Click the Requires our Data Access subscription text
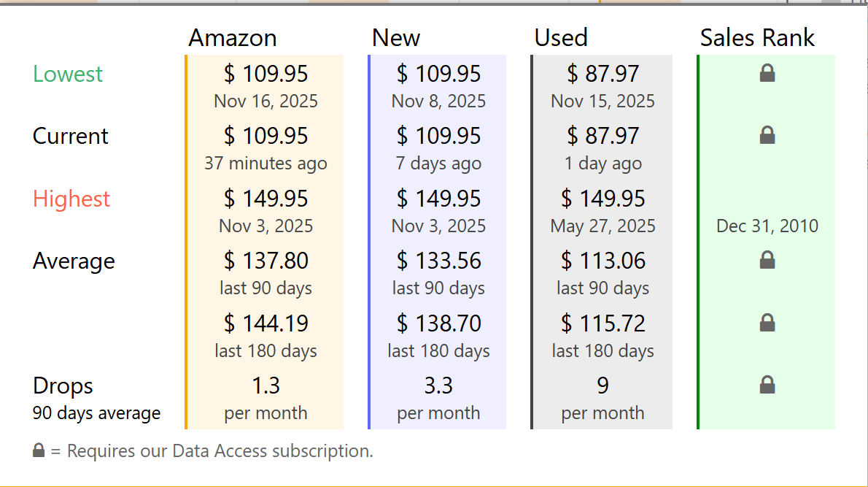The image size is (868, 487). (219, 451)
